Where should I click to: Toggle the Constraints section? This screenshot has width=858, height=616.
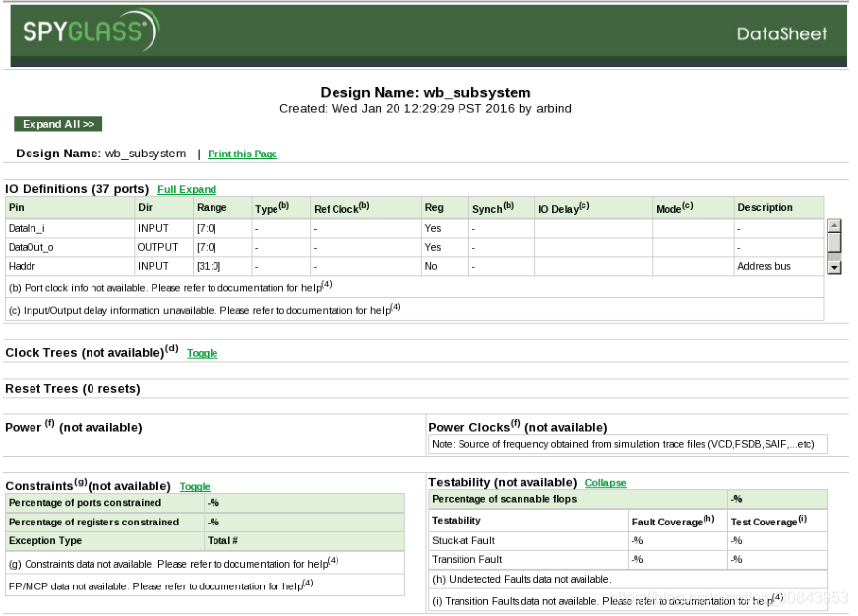(195, 486)
